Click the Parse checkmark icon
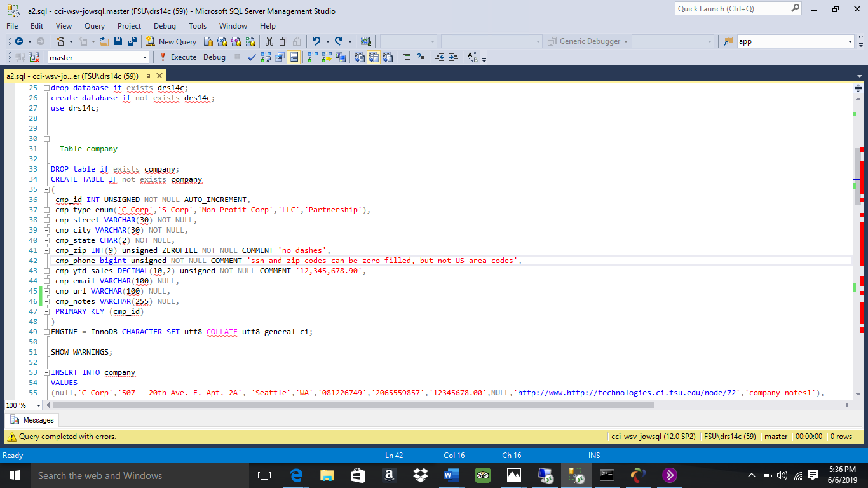Image resolution: width=868 pixels, height=488 pixels. point(251,57)
